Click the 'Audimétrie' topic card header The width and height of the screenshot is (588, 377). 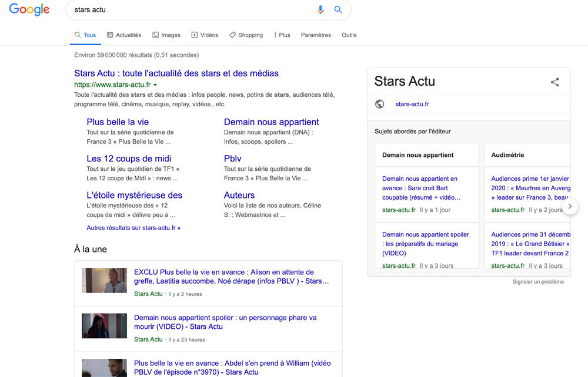coord(507,155)
